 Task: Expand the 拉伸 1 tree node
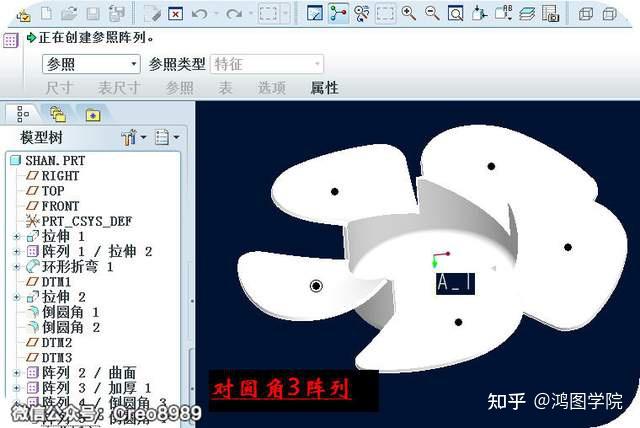[17, 236]
